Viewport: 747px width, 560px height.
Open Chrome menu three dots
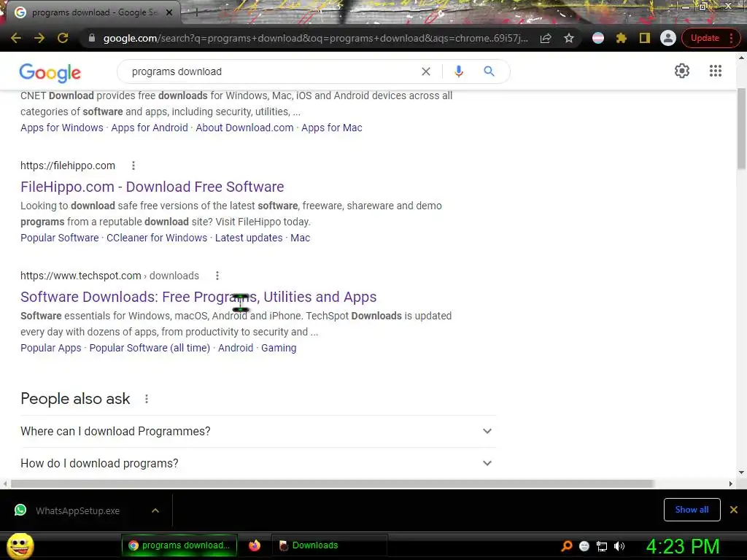coord(731,38)
